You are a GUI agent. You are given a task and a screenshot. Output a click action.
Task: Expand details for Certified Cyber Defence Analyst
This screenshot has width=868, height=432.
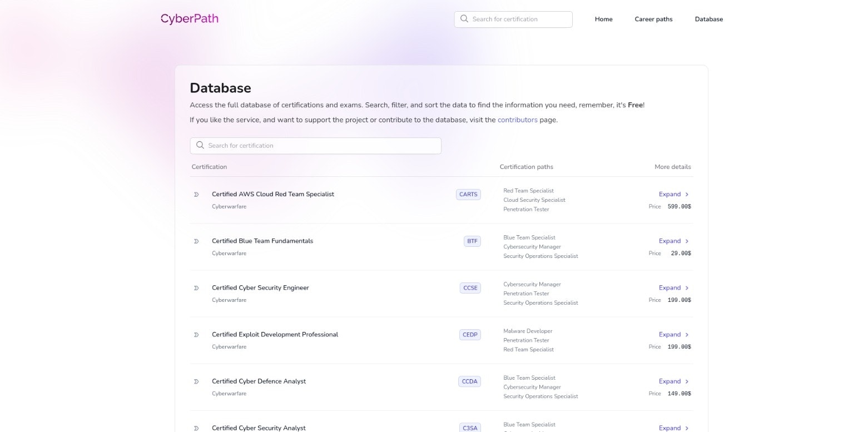point(674,381)
